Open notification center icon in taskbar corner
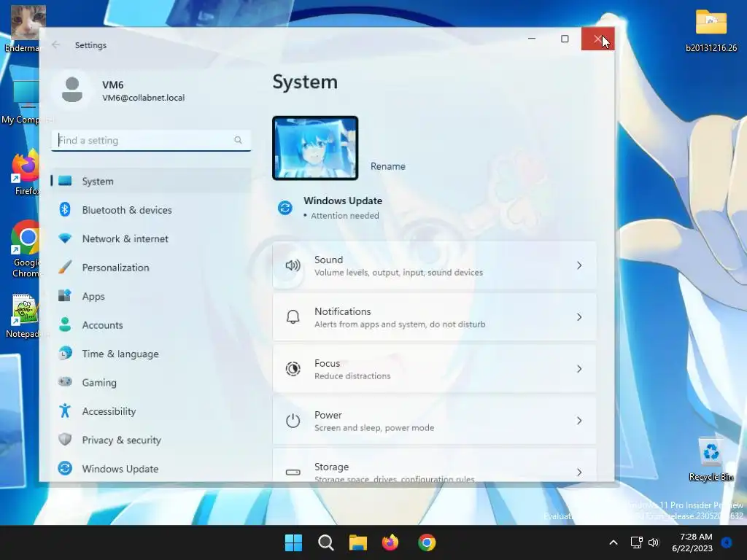The width and height of the screenshot is (747, 560). [727, 542]
